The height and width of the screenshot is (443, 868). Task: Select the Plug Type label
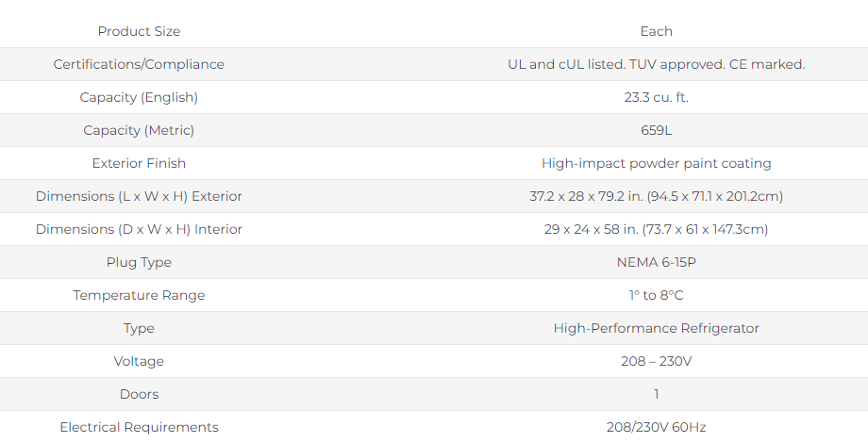(139, 262)
